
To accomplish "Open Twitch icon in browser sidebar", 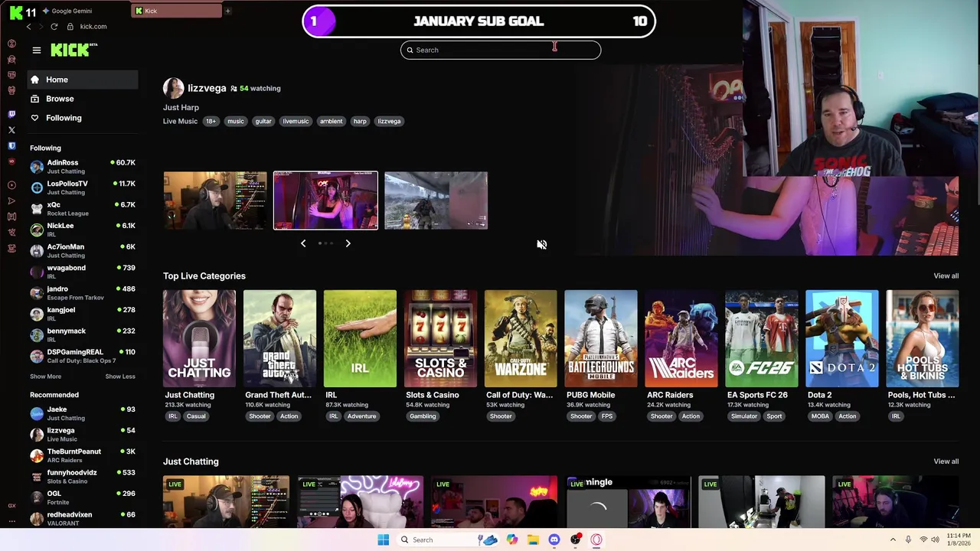I will tap(11, 114).
